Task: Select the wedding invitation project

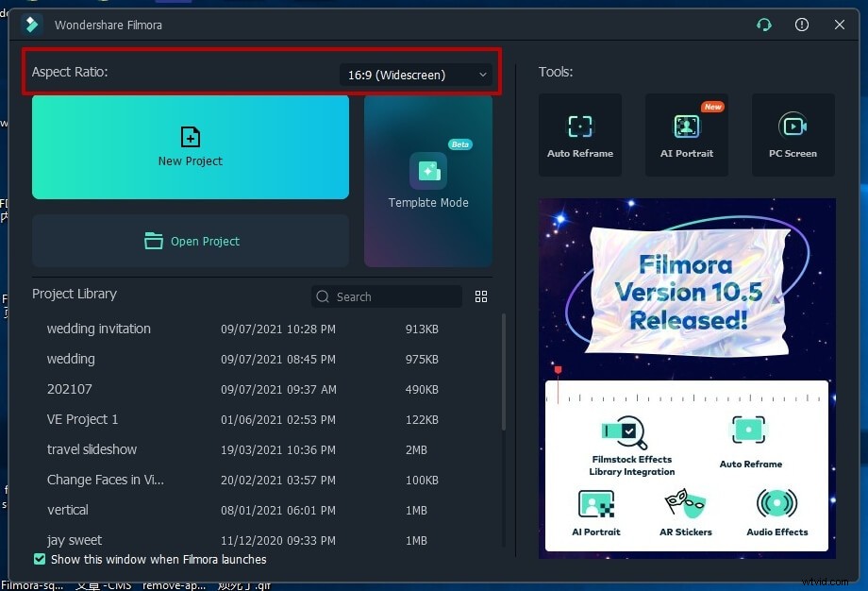Action: click(x=99, y=329)
